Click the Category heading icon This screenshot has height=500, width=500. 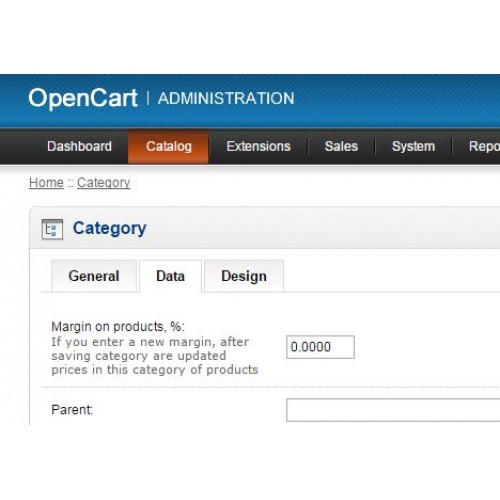[52, 229]
